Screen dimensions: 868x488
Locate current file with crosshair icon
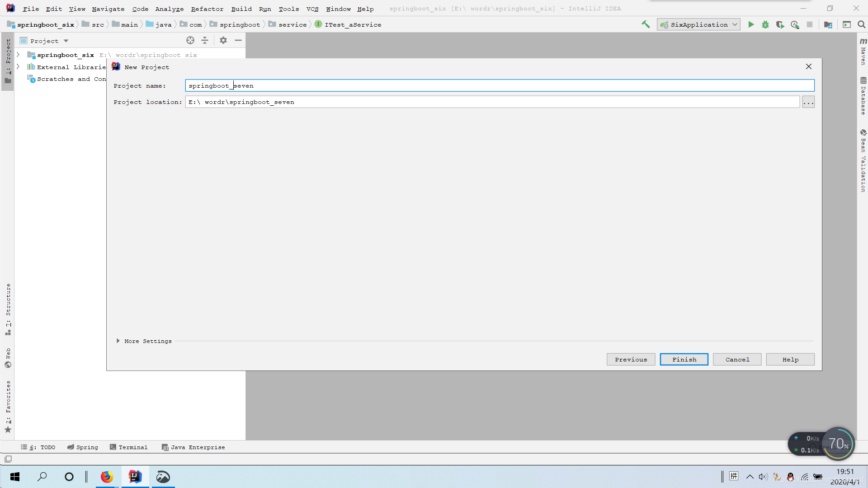coord(190,40)
